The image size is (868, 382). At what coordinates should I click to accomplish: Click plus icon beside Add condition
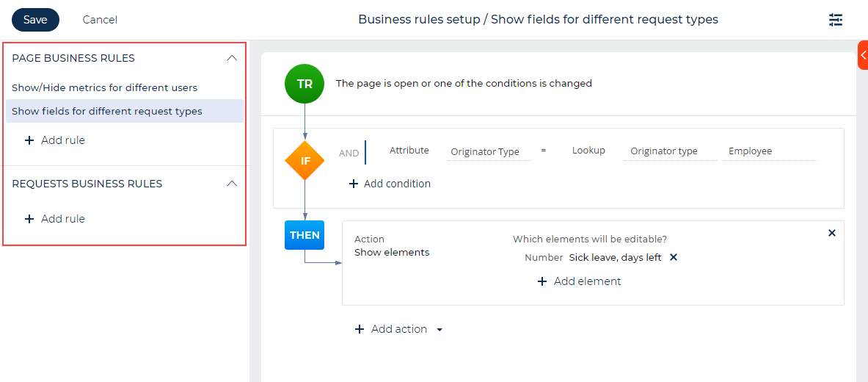(x=354, y=184)
